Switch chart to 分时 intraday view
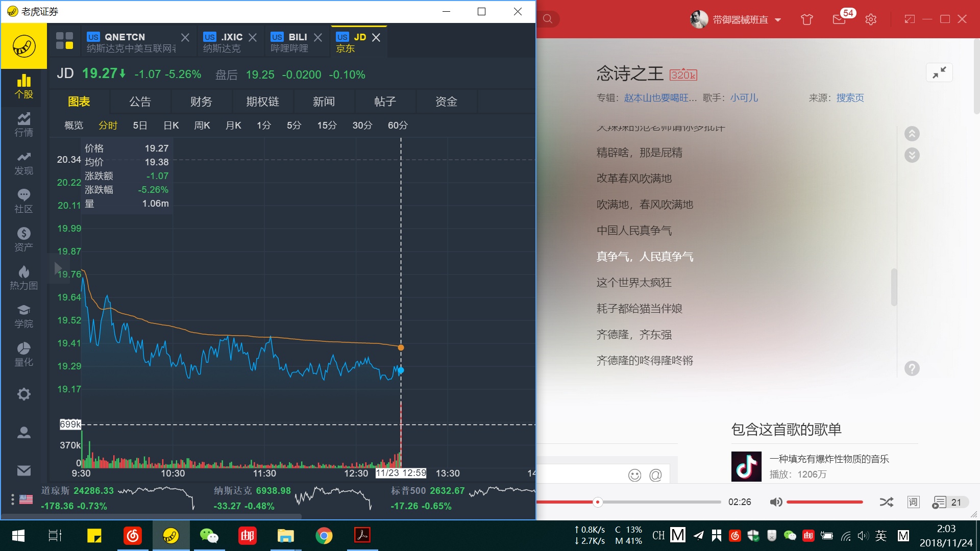 click(108, 125)
